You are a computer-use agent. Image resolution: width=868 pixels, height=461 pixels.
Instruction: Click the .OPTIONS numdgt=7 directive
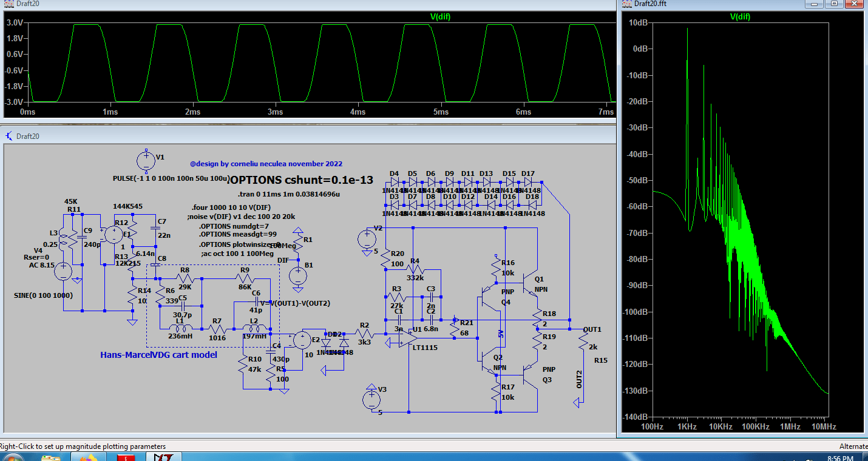coord(234,226)
